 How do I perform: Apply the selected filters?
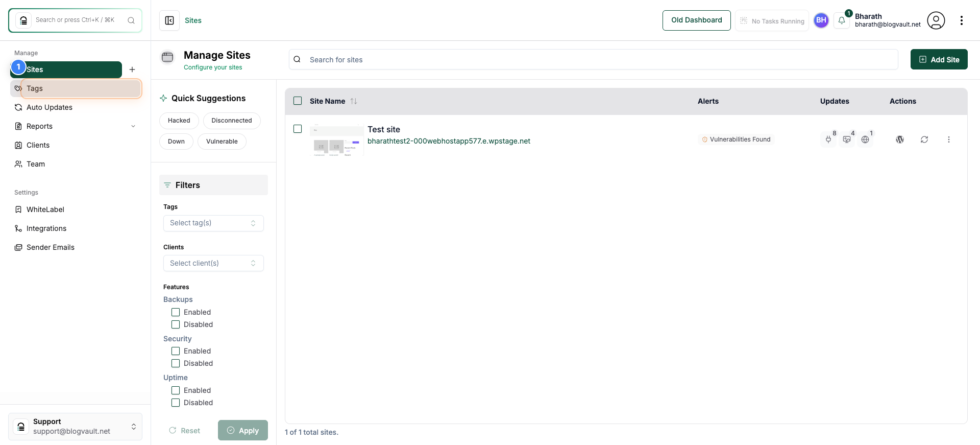pos(243,430)
